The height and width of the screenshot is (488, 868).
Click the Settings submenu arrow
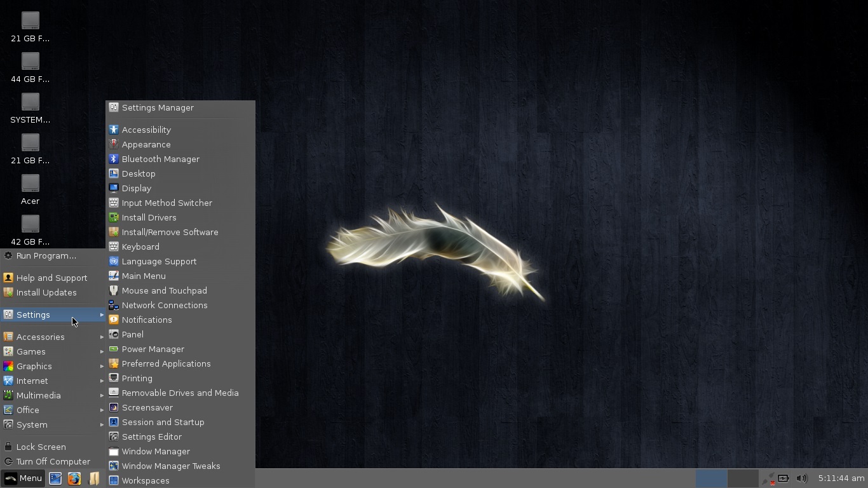102,315
